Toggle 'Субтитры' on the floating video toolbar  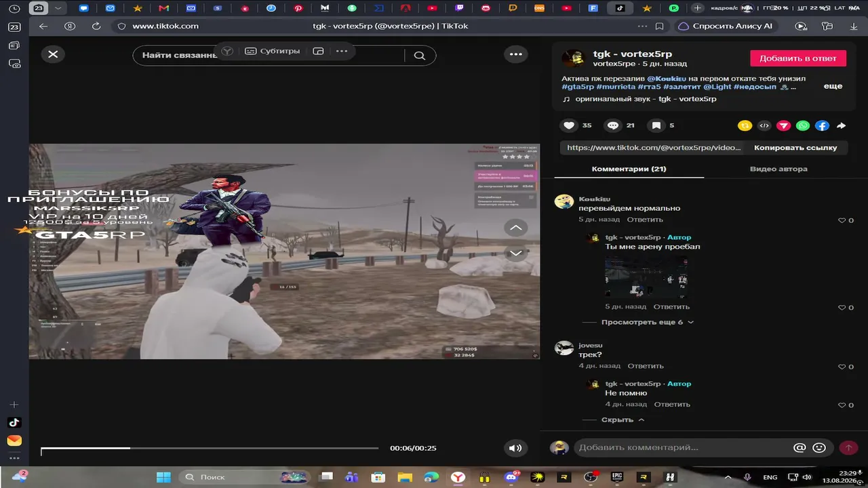point(272,51)
